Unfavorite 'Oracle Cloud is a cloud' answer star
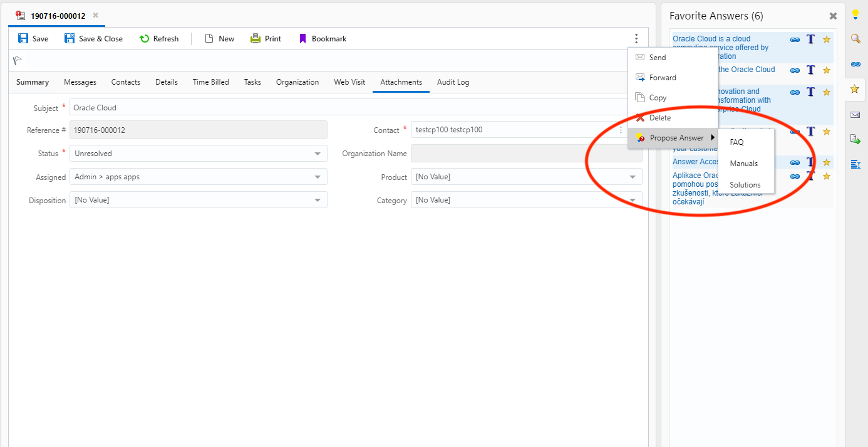The width and height of the screenshot is (868, 447). (826, 39)
